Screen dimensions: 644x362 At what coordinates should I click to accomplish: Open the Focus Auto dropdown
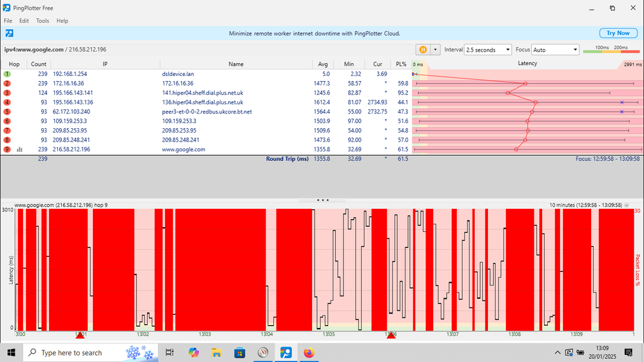pos(556,50)
